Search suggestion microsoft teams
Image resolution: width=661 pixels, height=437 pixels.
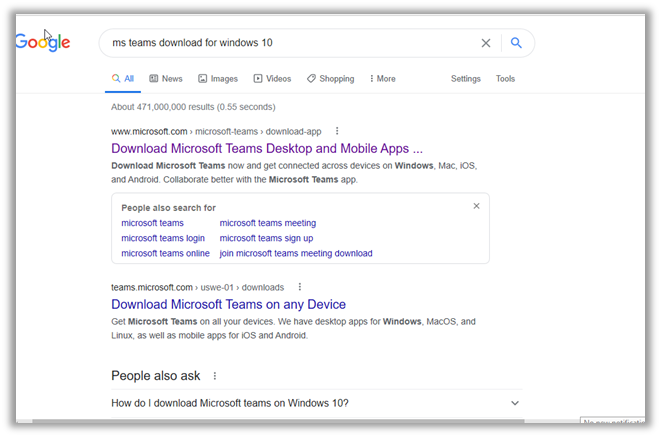[x=153, y=223]
